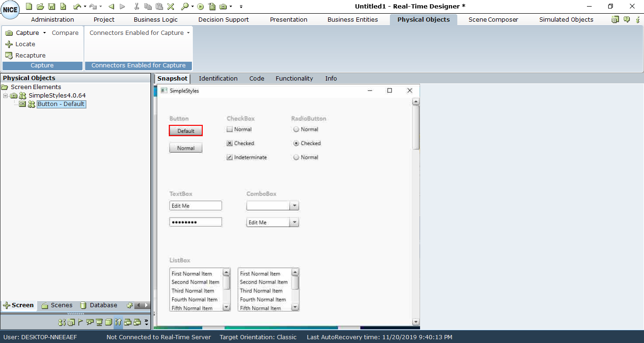Open the empty ComboBox dropdown in snapshot

pos(294,206)
